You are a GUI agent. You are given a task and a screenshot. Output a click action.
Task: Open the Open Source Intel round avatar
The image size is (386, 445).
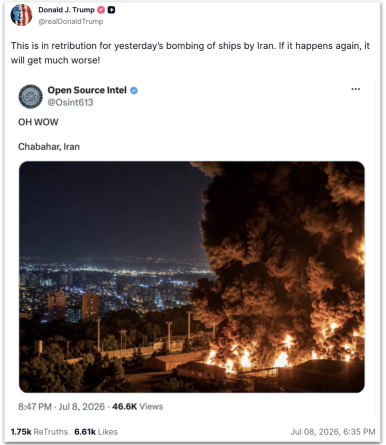tap(30, 96)
